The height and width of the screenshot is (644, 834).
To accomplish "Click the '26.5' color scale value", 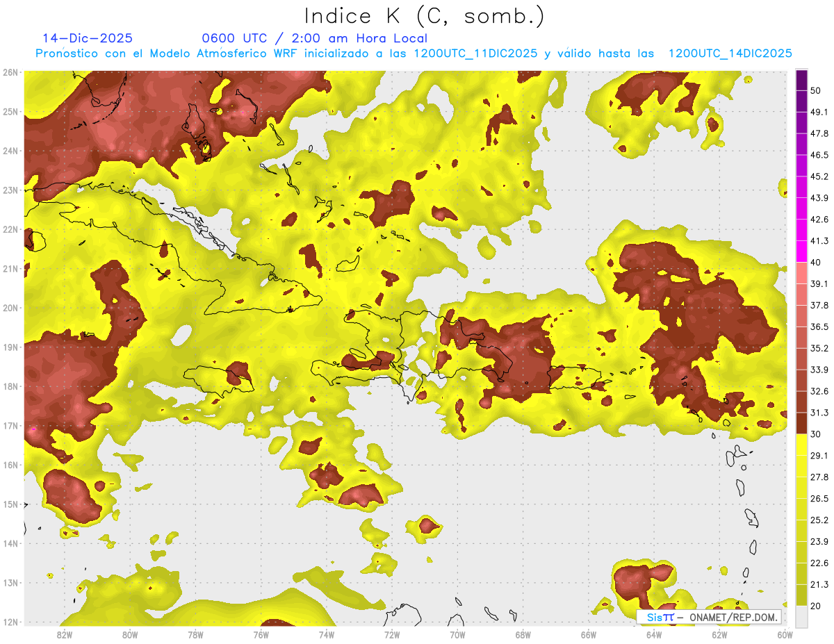I will click(x=819, y=499).
